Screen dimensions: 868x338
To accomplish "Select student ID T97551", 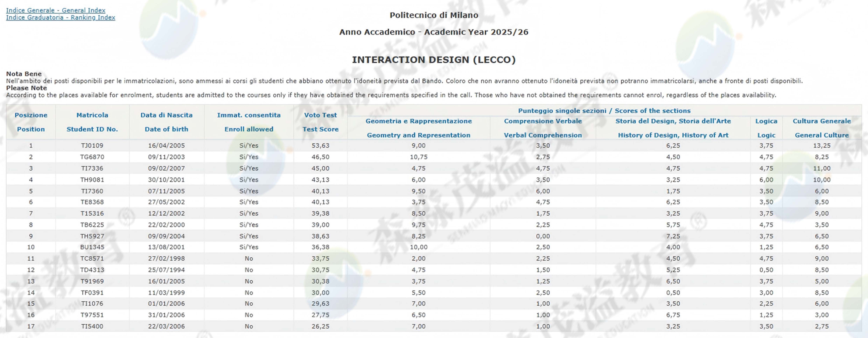I will click(x=92, y=315).
